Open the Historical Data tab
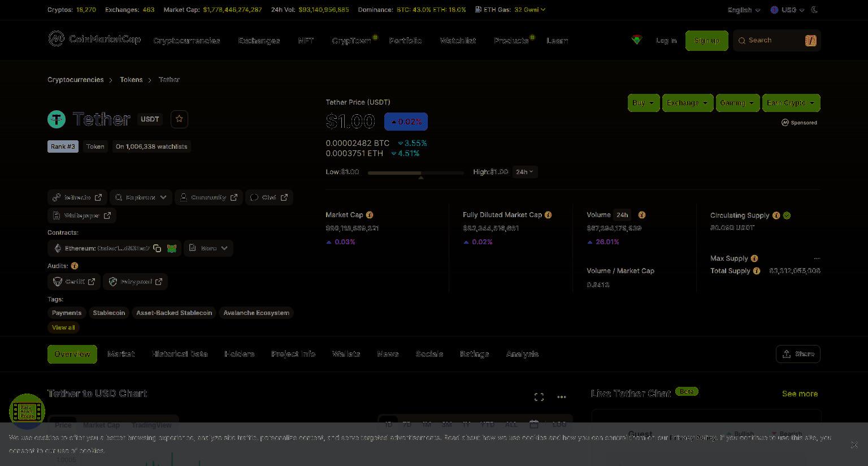 click(x=180, y=354)
